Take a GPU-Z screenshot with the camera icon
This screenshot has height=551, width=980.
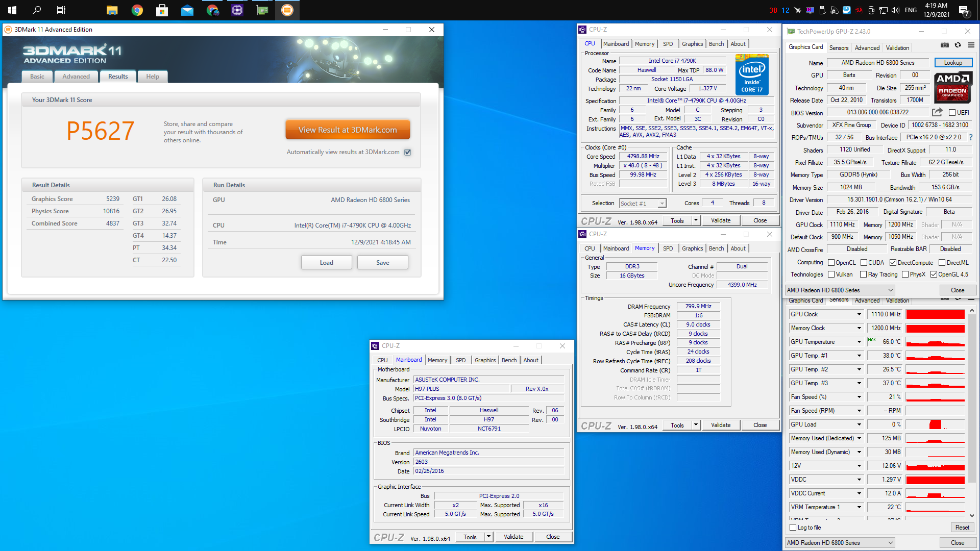coord(945,45)
